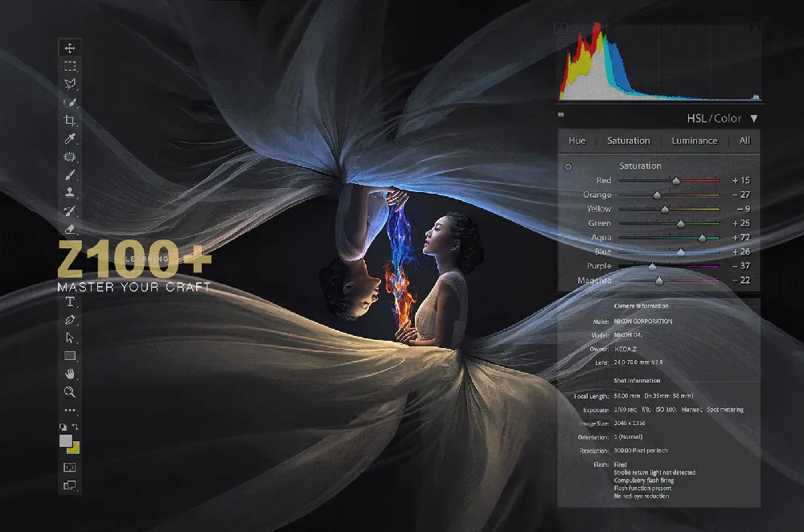
Task: Toggle highlight clipping indicator in histogram
Action: [x=754, y=29]
